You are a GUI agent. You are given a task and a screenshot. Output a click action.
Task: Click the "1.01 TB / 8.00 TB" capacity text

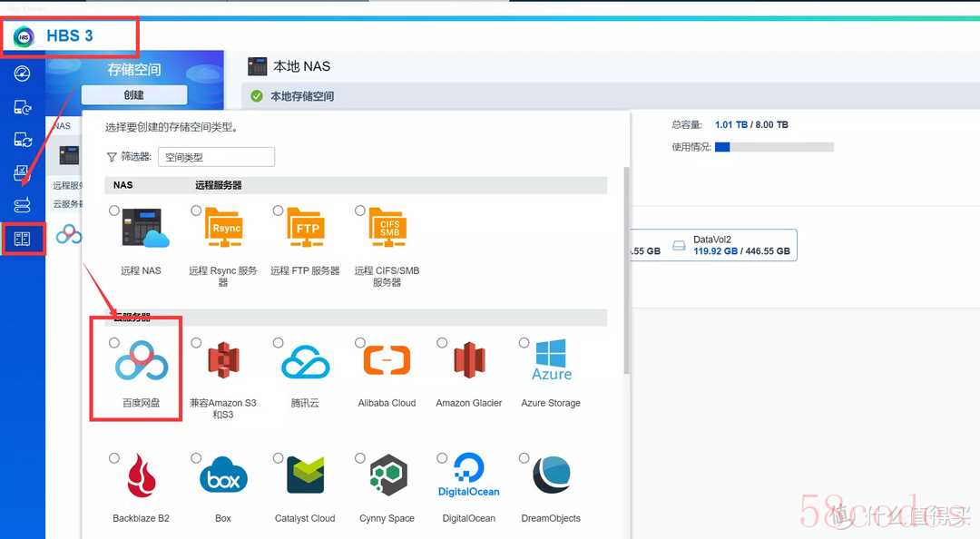point(751,125)
